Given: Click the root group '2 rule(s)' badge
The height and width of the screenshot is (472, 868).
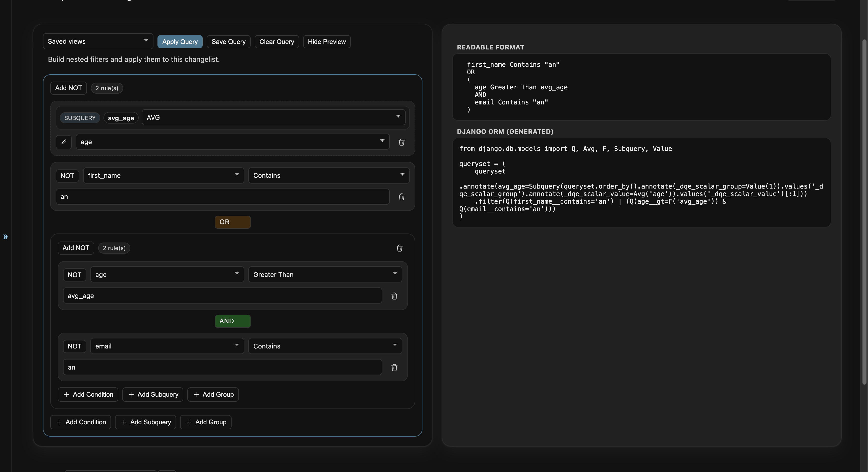Looking at the screenshot, I should pos(107,88).
